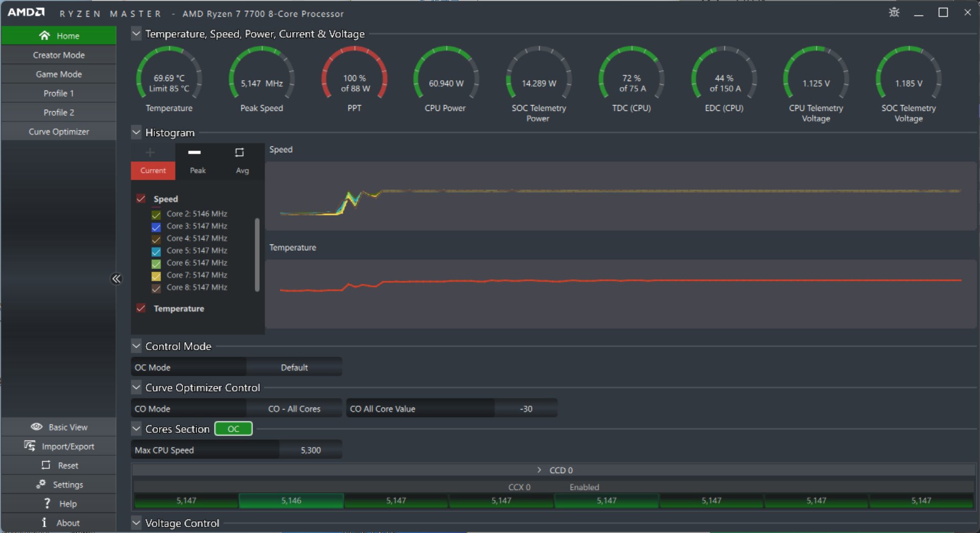
Task: Open Game Mode profile
Action: point(59,74)
